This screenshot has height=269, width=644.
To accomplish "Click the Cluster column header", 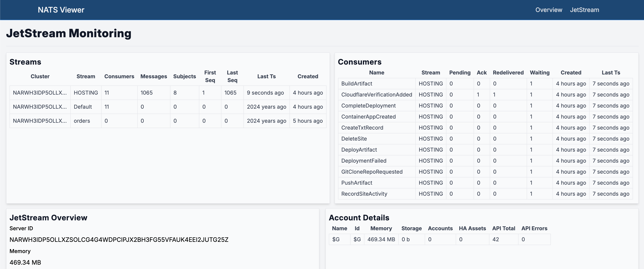I will tap(40, 76).
